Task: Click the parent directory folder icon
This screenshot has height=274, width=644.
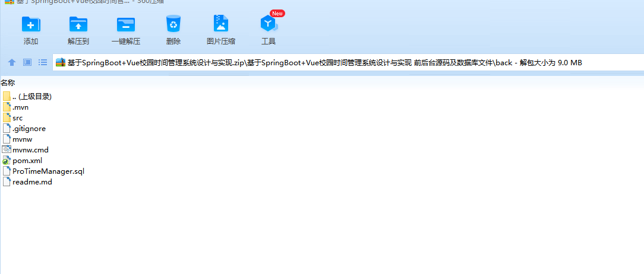Action: tap(7, 97)
